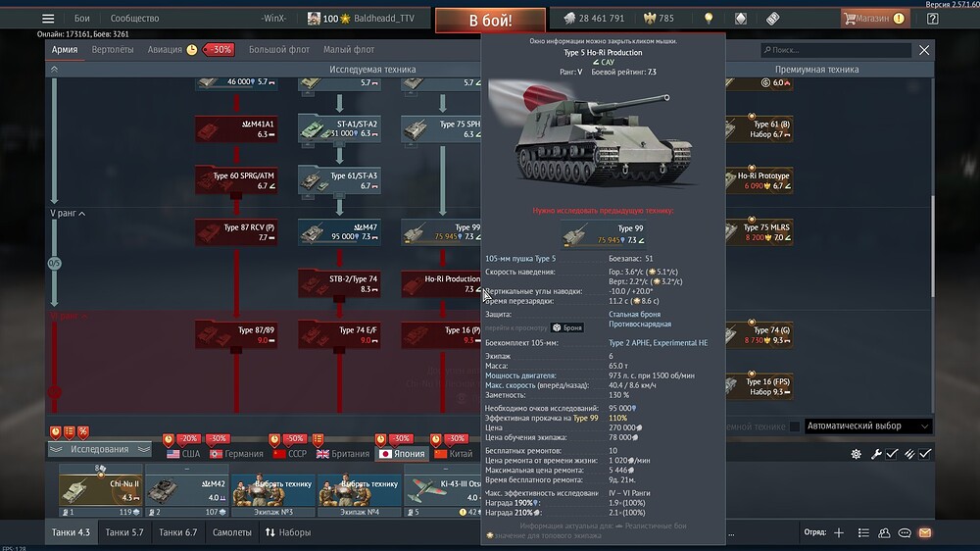Open the Наборы presets menu

pyautogui.click(x=288, y=532)
